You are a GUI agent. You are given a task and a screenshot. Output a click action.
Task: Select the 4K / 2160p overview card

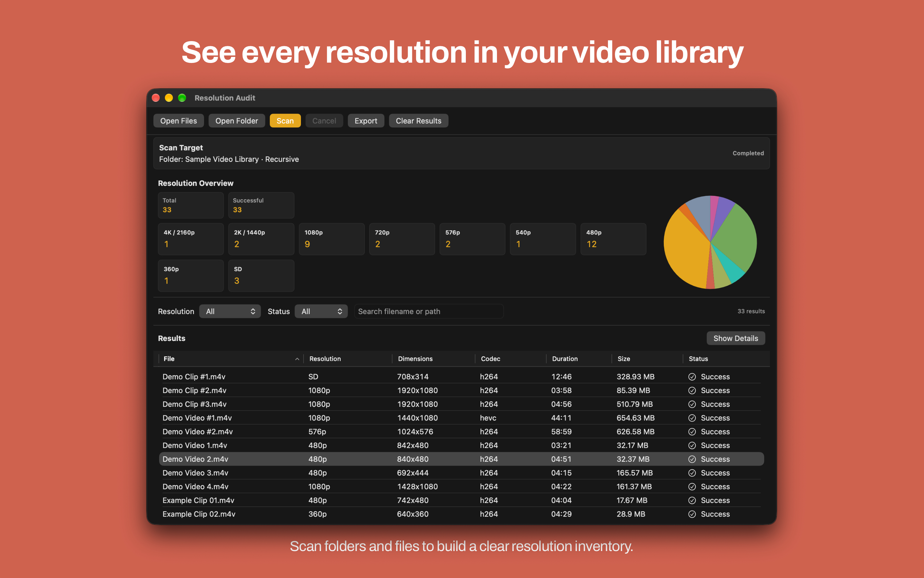pos(191,239)
